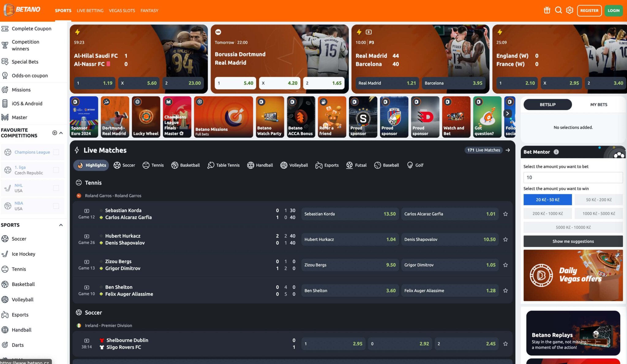Select the 20 Kč - 50 Kč win amount
This screenshot has height=364, width=627.
547,200
